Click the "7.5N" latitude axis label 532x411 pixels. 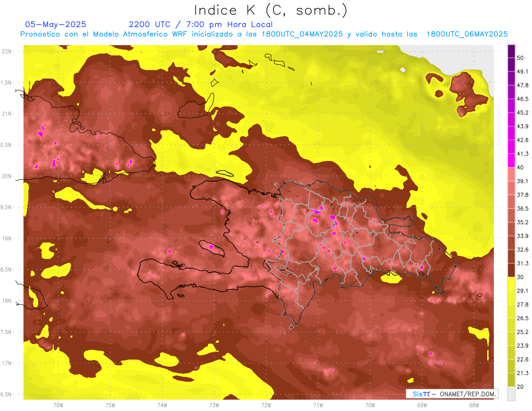click(7, 332)
